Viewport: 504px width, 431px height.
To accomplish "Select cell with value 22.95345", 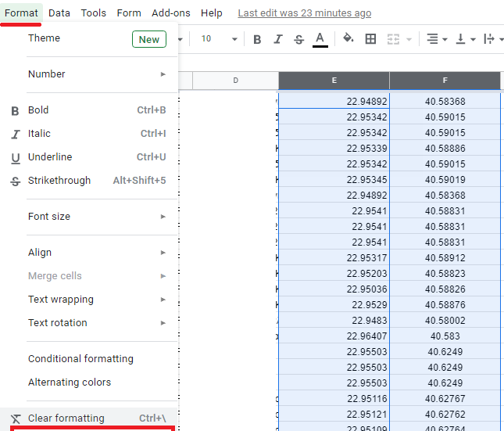I will 334,180.
